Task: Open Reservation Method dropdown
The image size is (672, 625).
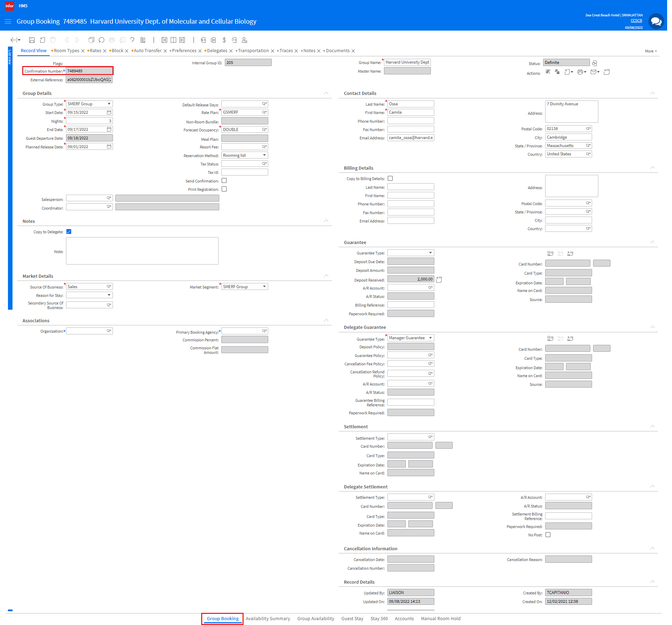Action: point(264,155)
